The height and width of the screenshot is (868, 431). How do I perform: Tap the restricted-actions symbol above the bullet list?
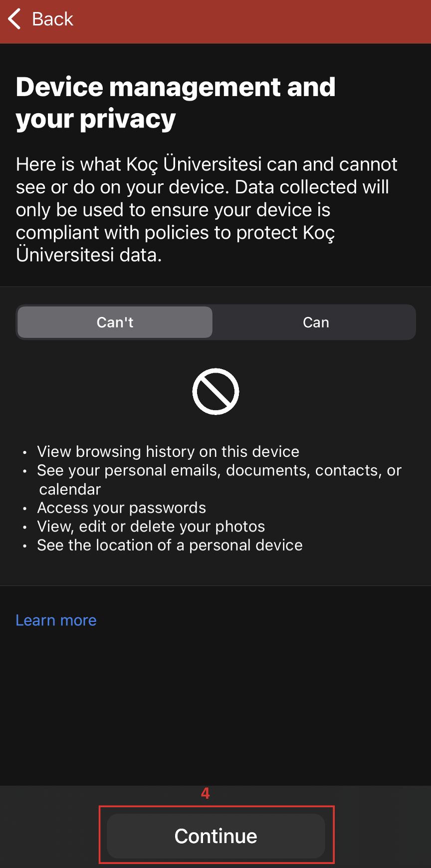(215, 391)
